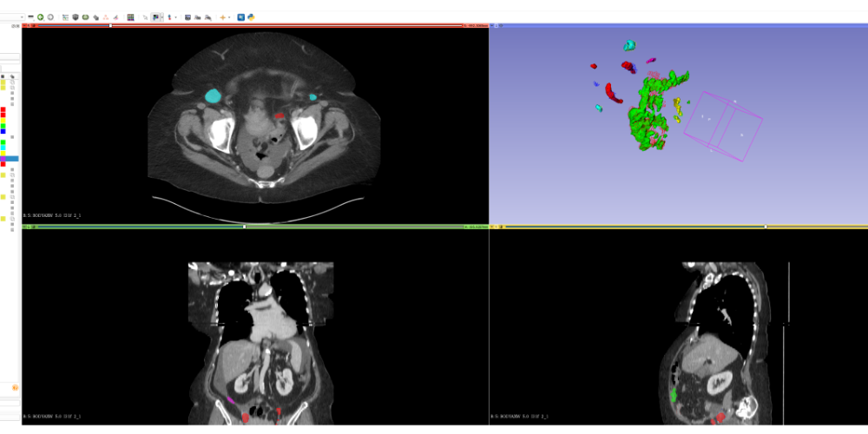
Task: Open the module selector dropdown
Action: [12, 17]
